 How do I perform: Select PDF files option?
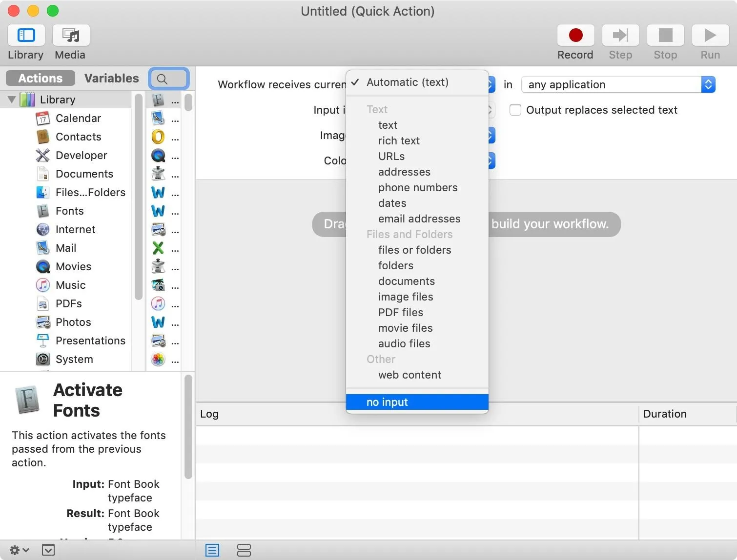point(417,312)
